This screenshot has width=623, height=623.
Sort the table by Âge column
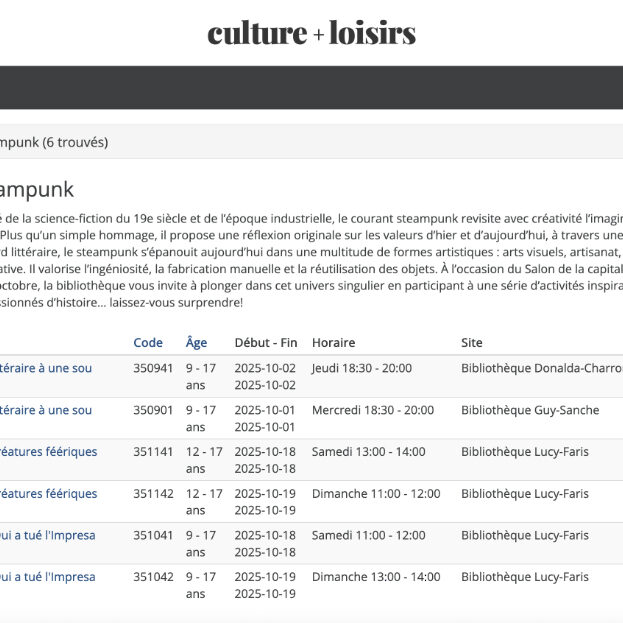coord(196,342)
